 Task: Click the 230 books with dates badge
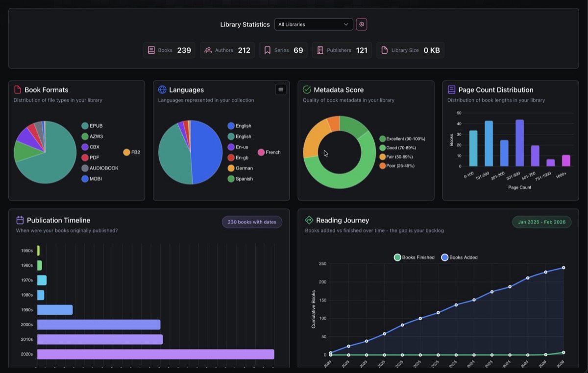(x=252, y=222)
